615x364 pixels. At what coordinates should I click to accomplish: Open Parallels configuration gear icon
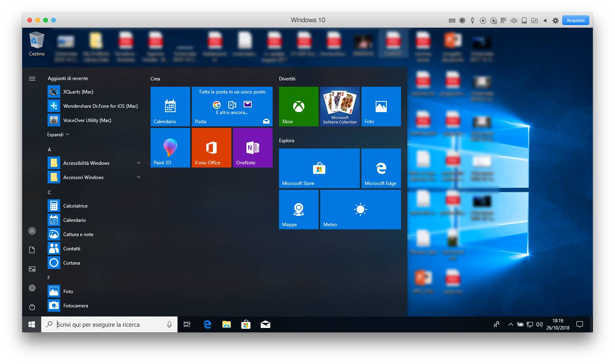(x=556, y=21)
